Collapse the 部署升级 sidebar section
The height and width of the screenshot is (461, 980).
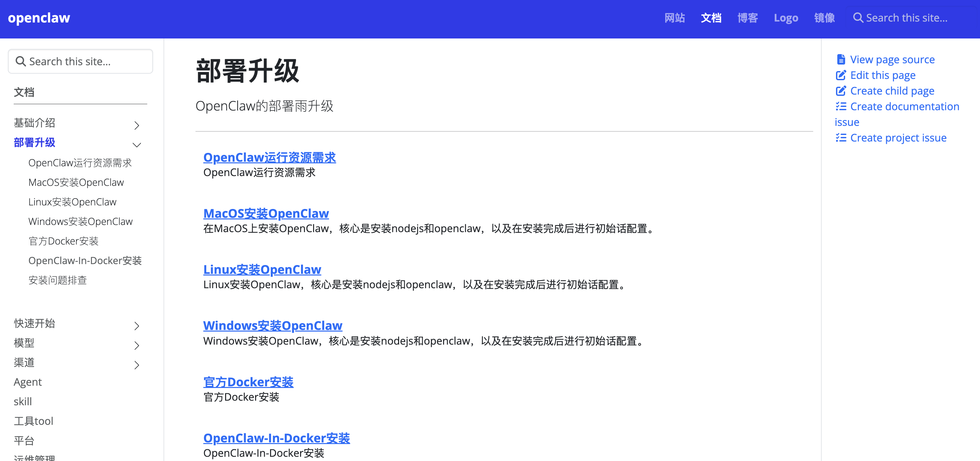(x=137, y=145)
